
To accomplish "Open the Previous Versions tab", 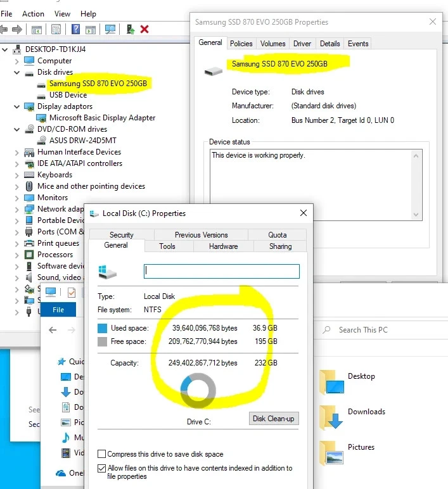I will click(x=202, y=234).
